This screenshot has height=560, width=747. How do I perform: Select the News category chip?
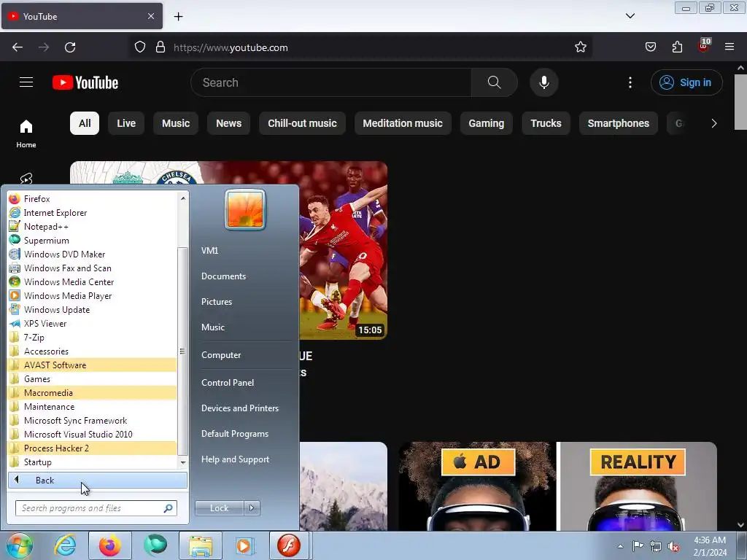tap(228, 123)
